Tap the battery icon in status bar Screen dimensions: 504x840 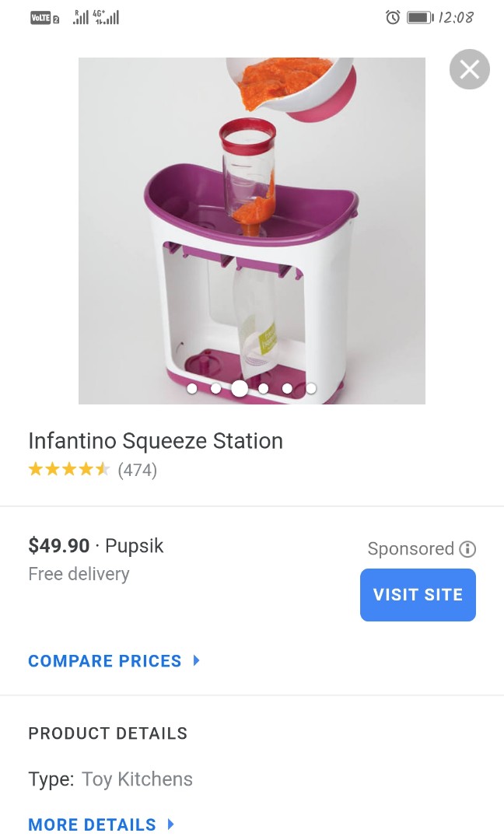419,17
